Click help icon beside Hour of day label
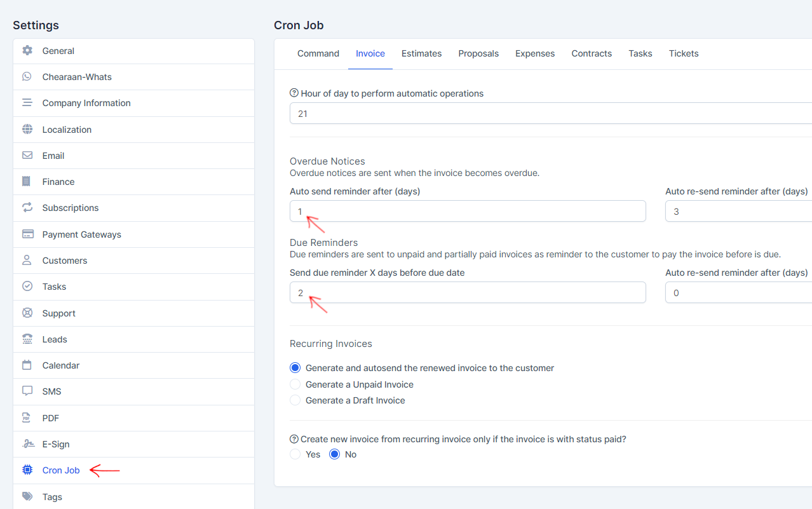Viewport: 812px width, 509px height. [x=294, y=93]
